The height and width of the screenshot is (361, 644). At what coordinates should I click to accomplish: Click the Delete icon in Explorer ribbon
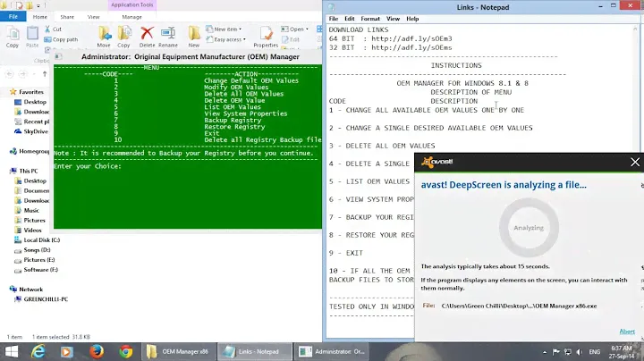pos(147,37)
